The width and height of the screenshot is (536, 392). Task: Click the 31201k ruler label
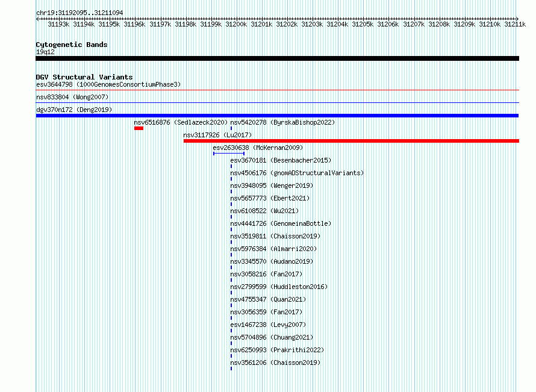[x=261, y=24]
